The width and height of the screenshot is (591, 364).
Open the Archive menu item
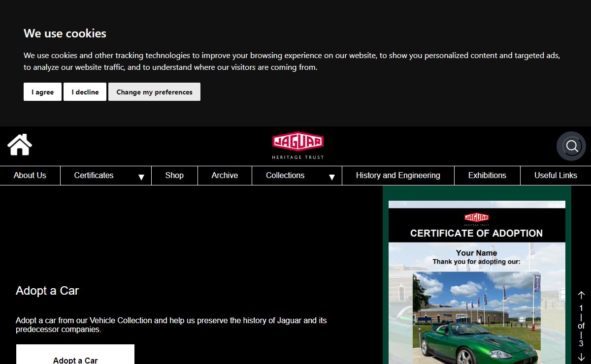pyautogui.click(x=225, y=176)
